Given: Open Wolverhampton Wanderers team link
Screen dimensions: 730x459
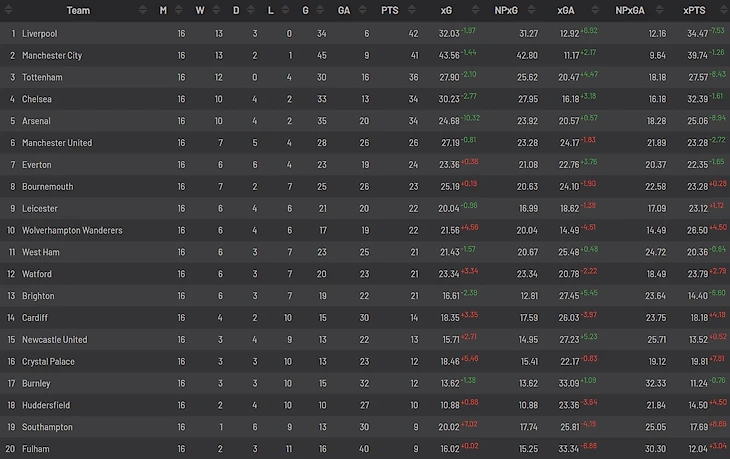Looking at the screenshot, I should point(72,230).
